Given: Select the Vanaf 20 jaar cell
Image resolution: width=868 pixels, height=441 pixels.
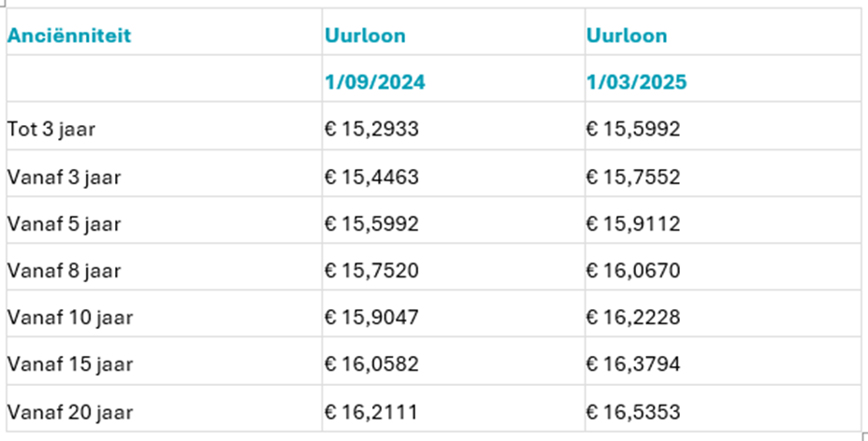Looking at the screenshot, I should (x=70, y=412).
